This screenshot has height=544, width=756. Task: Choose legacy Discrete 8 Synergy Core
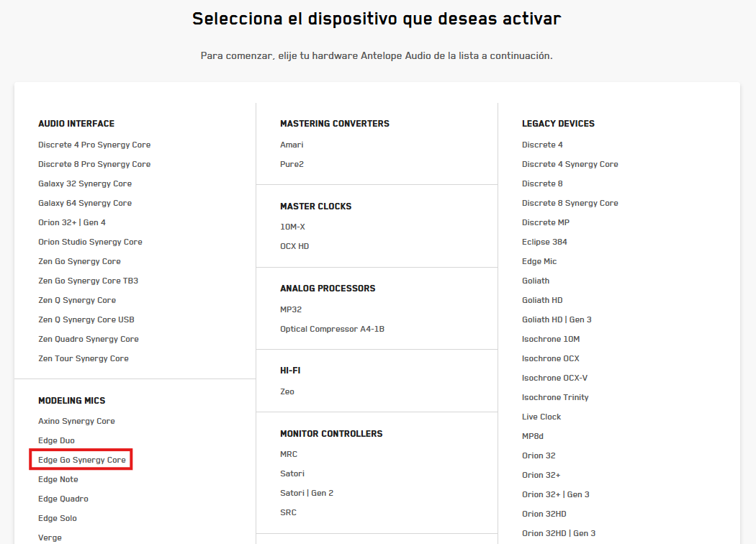click(570, 203)
